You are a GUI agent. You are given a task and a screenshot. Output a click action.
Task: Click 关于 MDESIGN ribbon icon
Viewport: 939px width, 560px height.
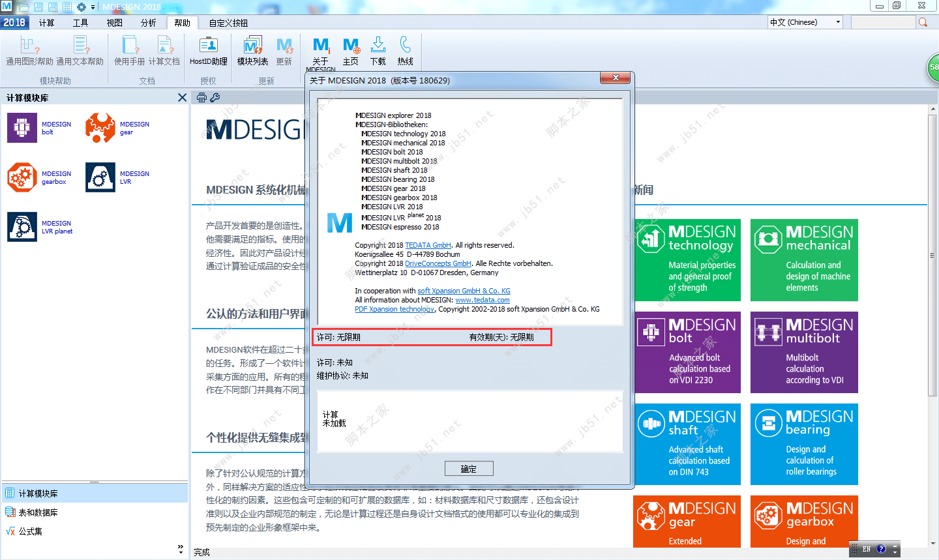[x=321, y=53]
